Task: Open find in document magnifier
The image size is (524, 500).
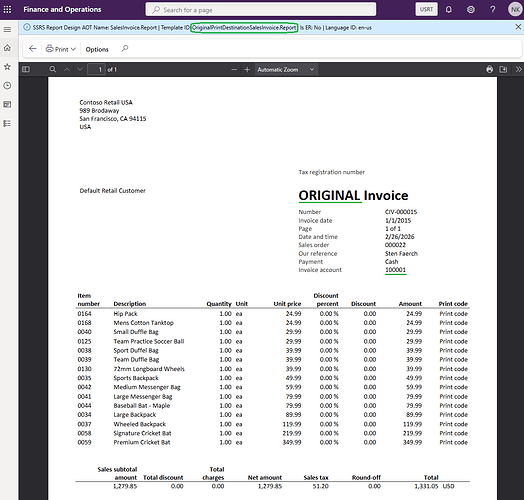Action: [x=52, y=69]
